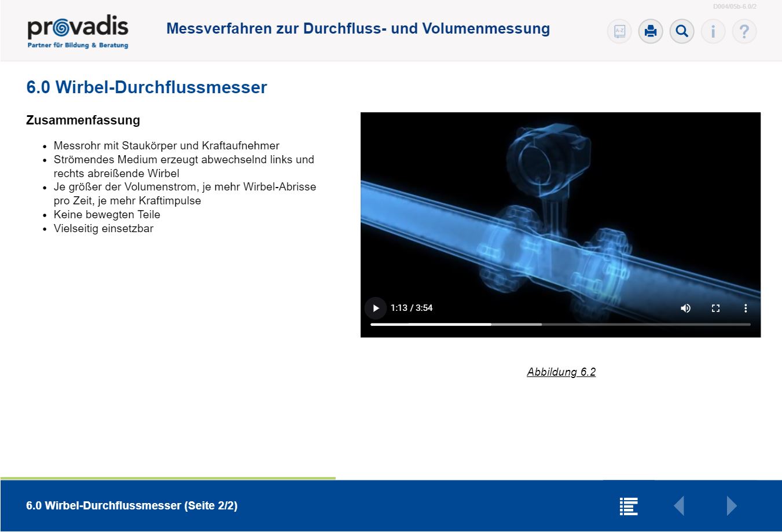
Task: Open help via the question mark icon
Action: (x=744, y=31)
